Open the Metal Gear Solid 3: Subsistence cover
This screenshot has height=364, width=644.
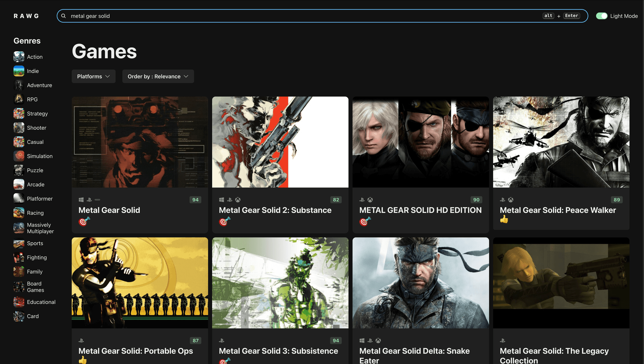[x=280, y=283]
